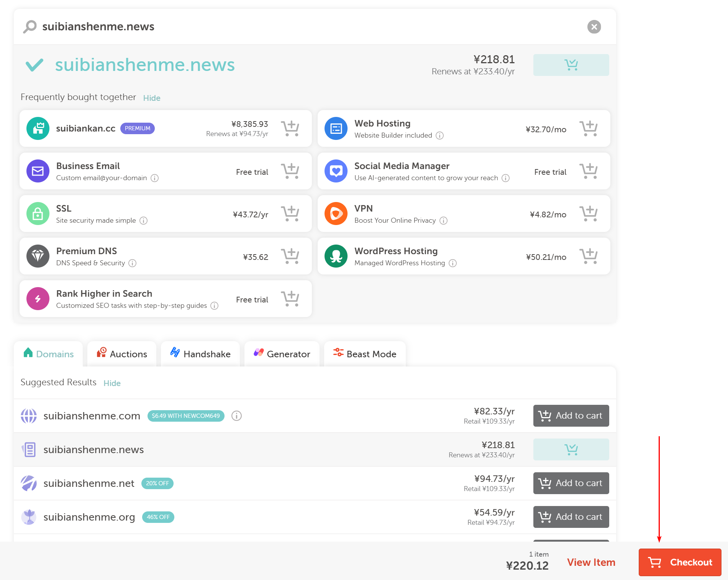Open the Beast Mode tab
728x580 pixels.
point(365,354)
